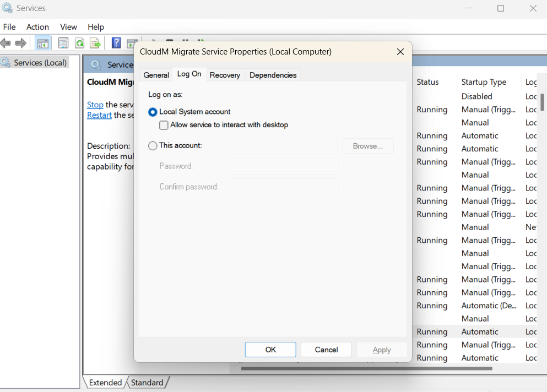547x392 pixels.
Task: Click the highlighted Running Automatic service row
Action: tap(474, 331)
